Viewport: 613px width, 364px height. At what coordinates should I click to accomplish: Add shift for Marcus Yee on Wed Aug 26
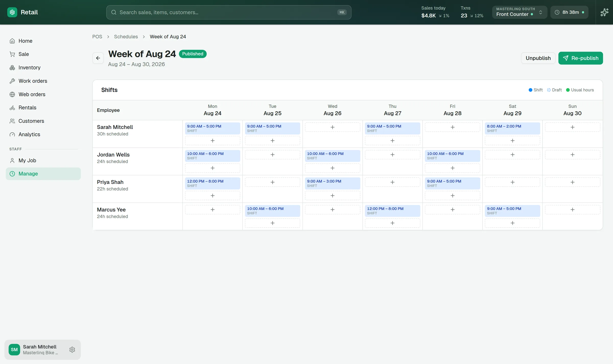pos(332,210)
